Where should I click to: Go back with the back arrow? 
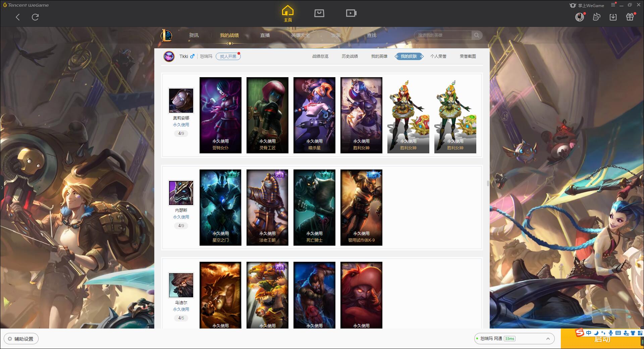18,17
